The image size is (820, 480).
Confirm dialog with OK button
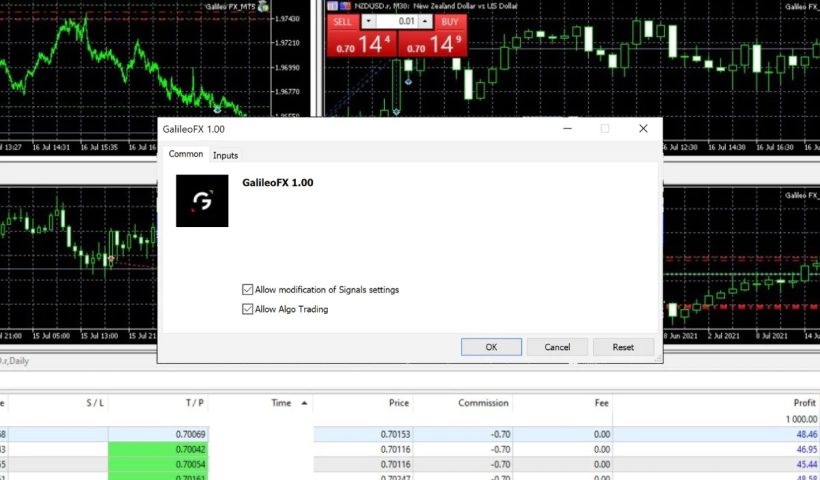click(x=491, y=347)
